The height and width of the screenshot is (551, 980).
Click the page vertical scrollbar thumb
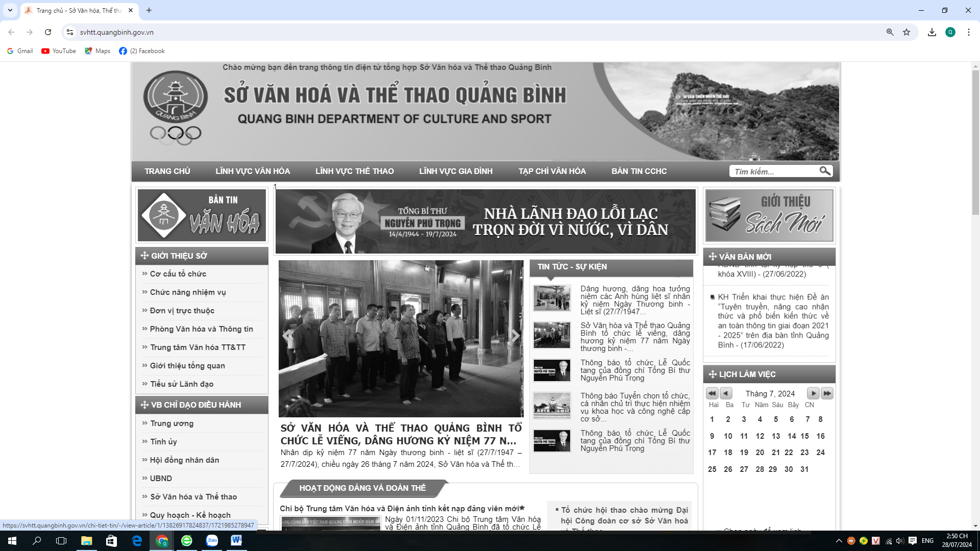pos(975,143)
